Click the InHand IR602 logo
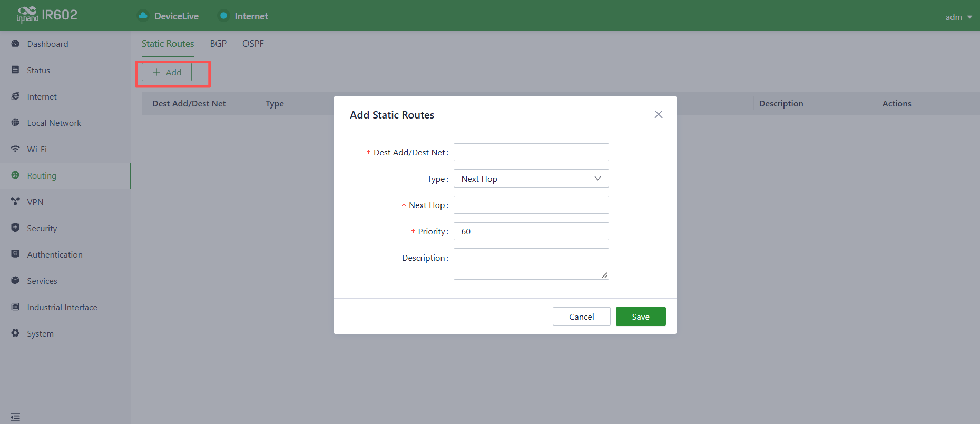 coord(47,15)
